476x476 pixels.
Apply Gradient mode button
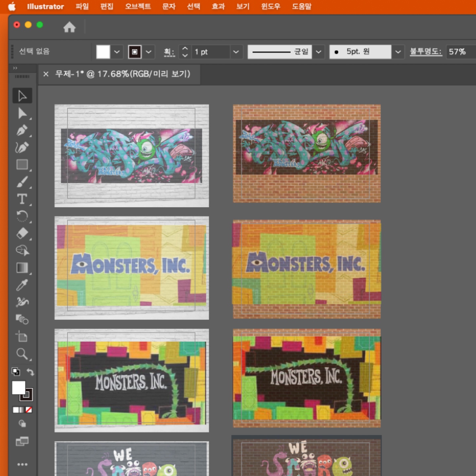(x=22, y=410)
